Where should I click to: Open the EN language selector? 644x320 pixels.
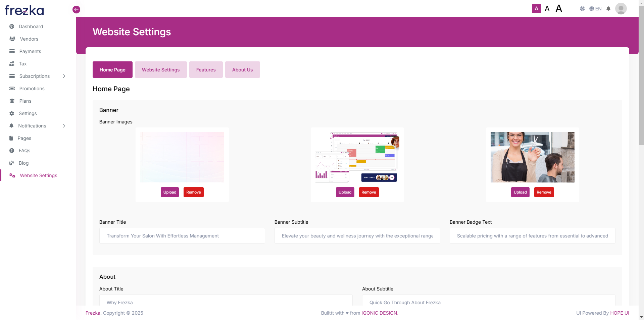[596, 9]
